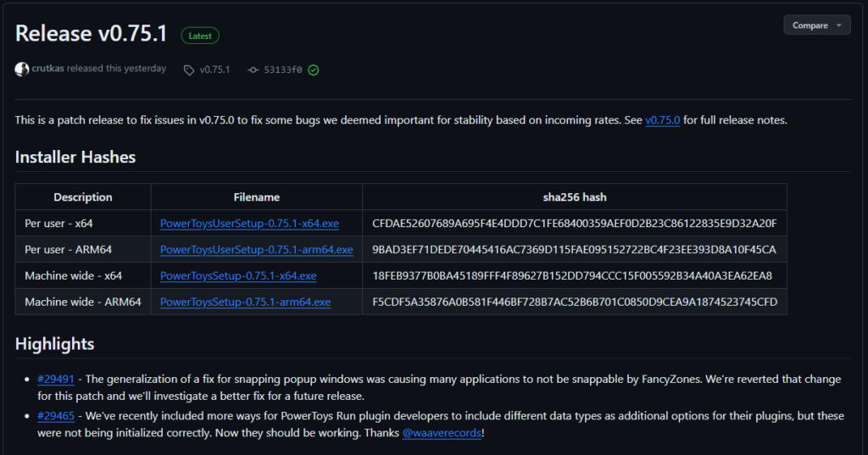Open issue #29491 link
The width and height of the screenshot is (868, 455).
[55, 380]
